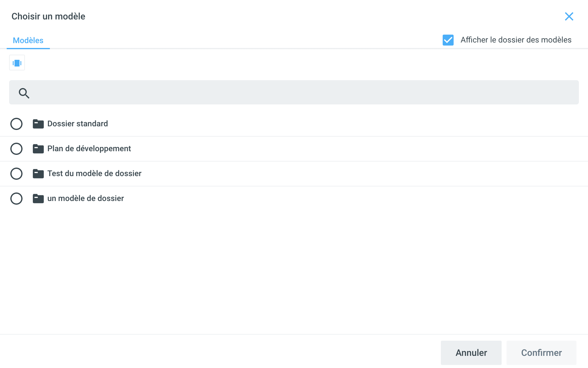Open the Dossier standard label text

coord(78,124)
